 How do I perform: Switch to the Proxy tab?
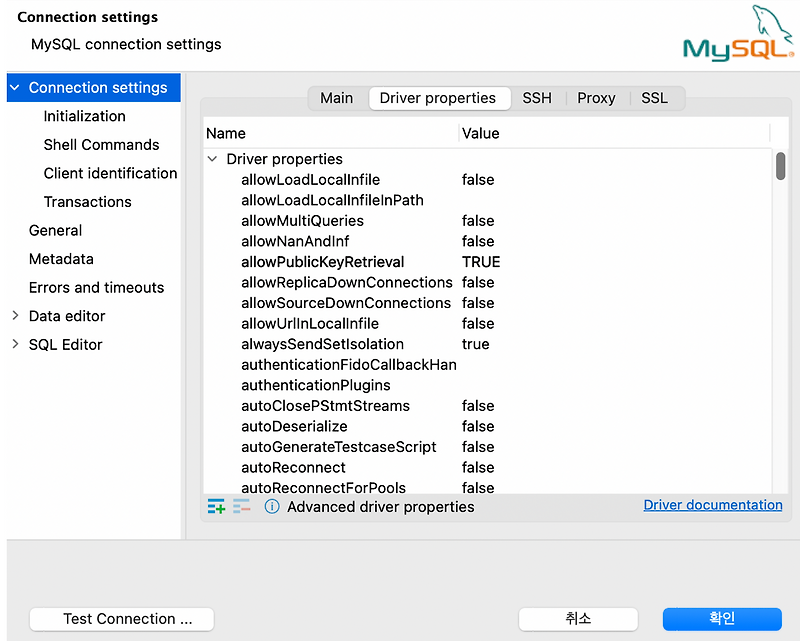[x=596, y=98]
